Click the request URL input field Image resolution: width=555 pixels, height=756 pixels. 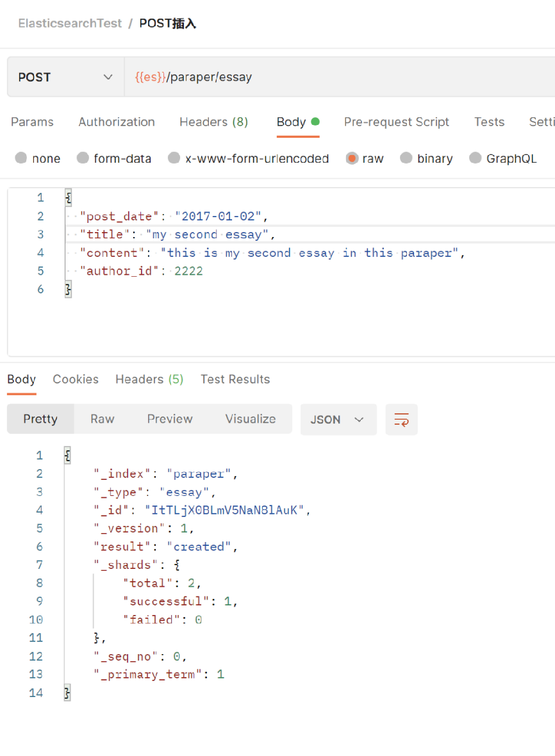coord(340,77)
